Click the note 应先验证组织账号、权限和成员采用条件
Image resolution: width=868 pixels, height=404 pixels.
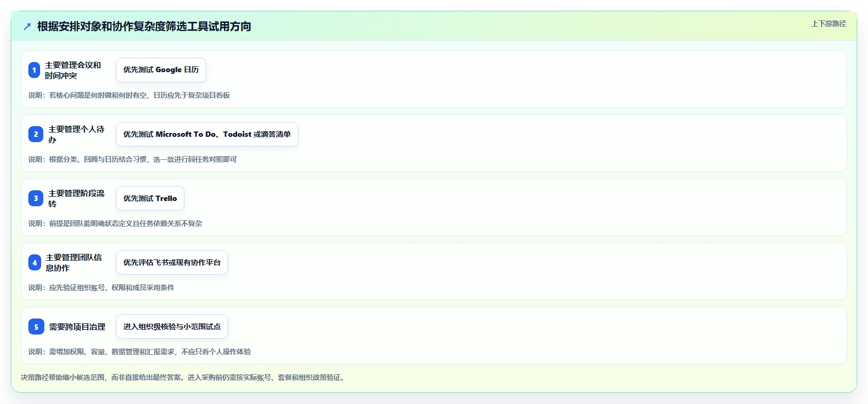(102, 288)
